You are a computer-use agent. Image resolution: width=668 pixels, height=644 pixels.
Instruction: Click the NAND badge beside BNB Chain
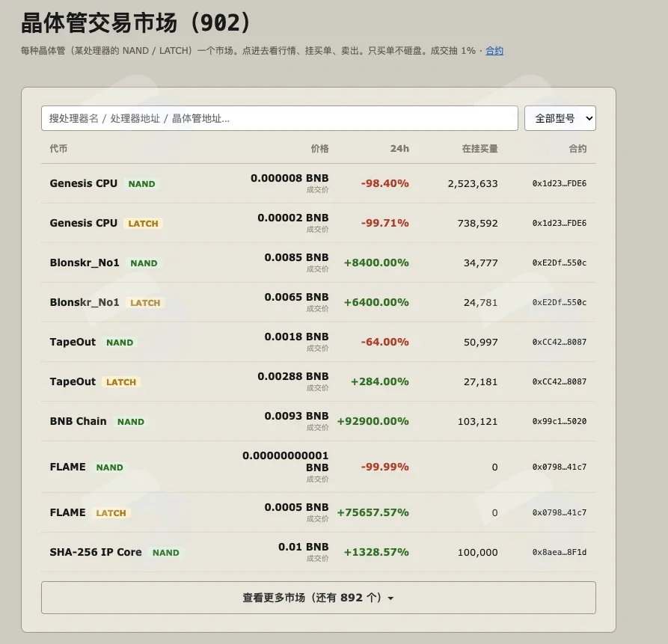pyautogui.click(x=131, y=422)
